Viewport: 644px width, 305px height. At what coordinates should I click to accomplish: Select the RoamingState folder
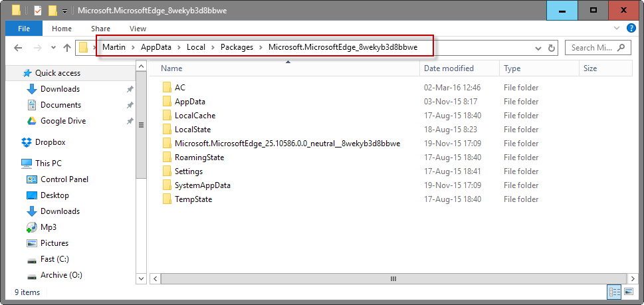click(199, 157)
